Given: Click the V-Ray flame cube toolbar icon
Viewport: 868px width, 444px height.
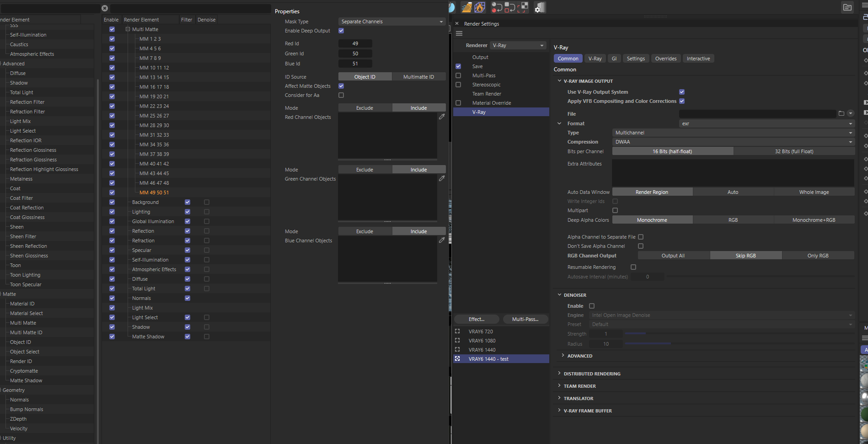Looking at the screenshot, I should [x=480, y=7].
